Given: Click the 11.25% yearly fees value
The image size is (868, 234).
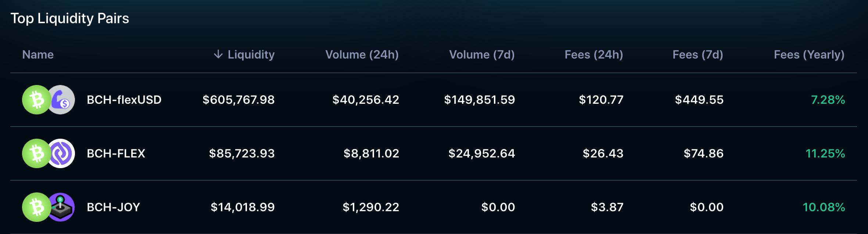Looking at the screenshot, I should click(825, 153).
